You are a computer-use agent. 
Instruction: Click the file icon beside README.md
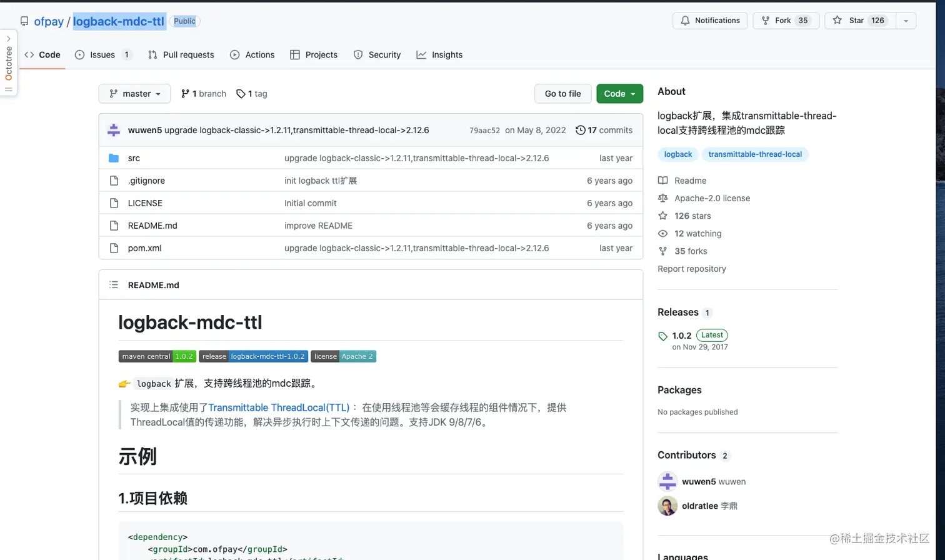tap(114, 226)
